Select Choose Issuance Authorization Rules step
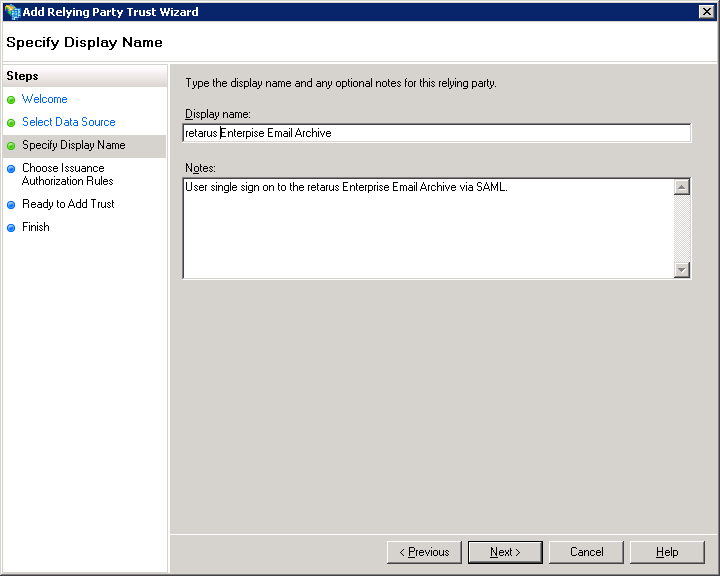This screenshot has height=576, width=720. pyautogui.click(x=67, y=174)
